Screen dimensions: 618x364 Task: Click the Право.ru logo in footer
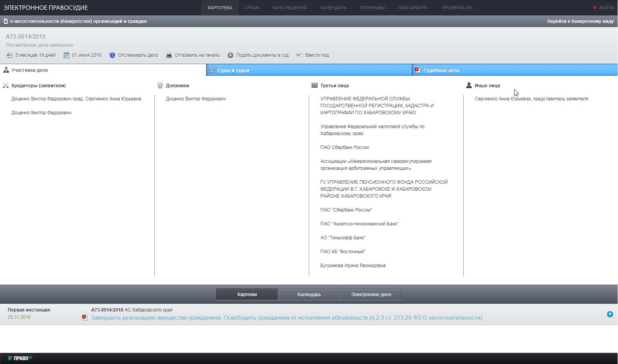pos(20,358)
